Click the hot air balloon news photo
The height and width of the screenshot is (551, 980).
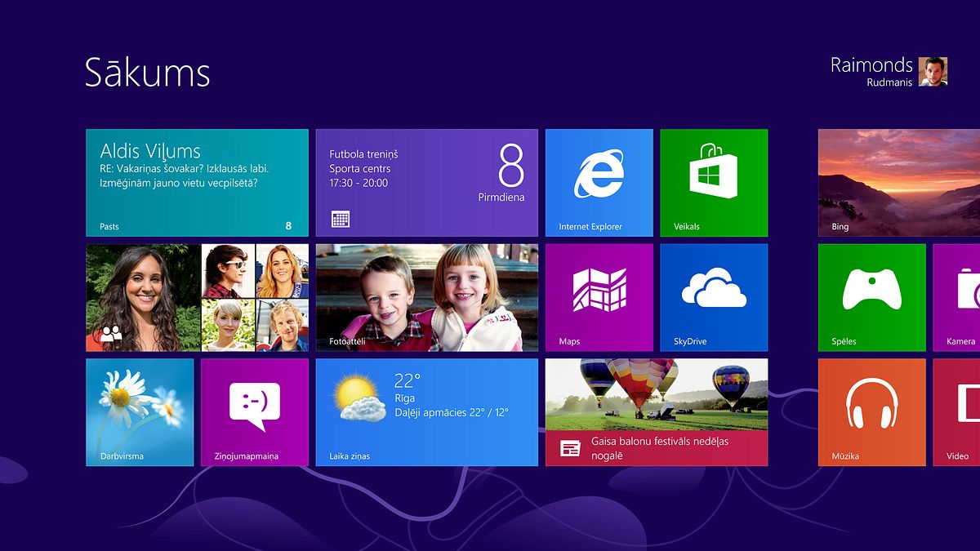pos(657,395)
